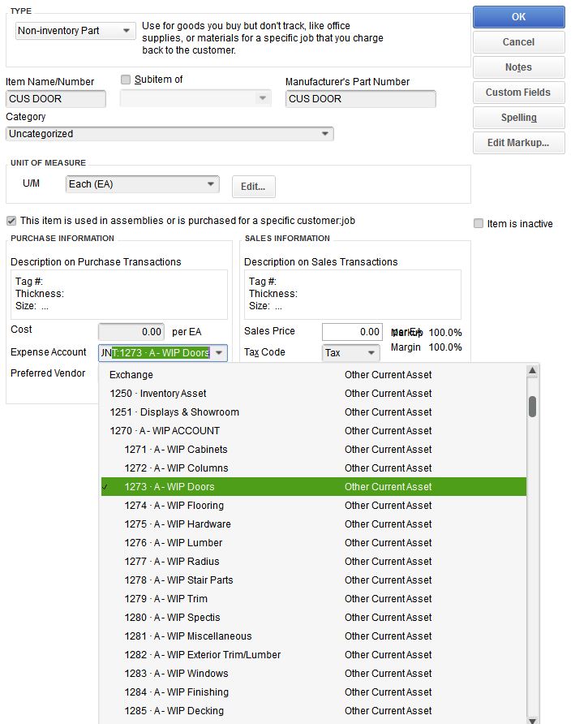Open the Notes dialog

(x=518, y=67)
